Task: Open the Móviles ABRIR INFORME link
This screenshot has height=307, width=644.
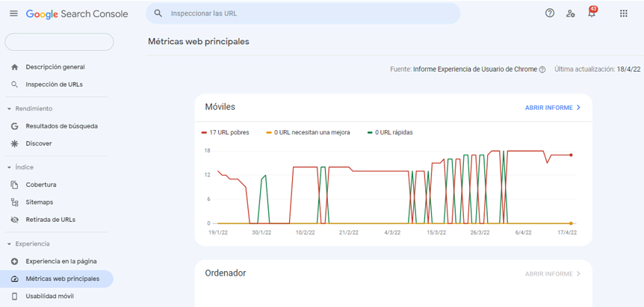Action: pyautogui.click(x=553, y=108)
